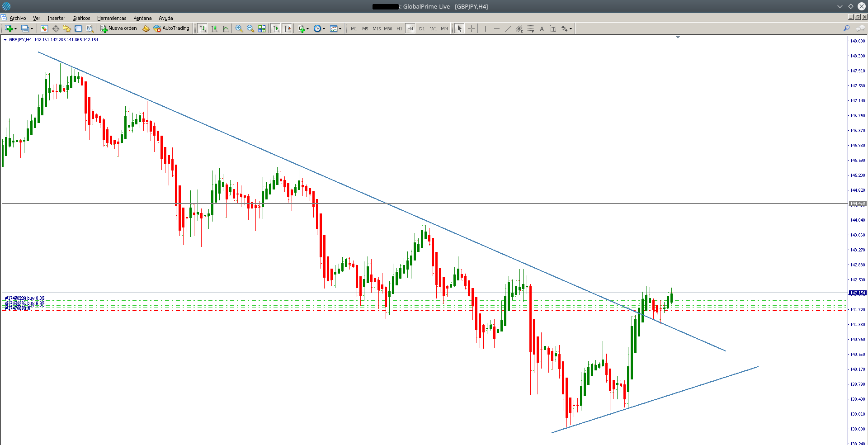Select the arrow cursor tool
The width and height of the screenshot is (868, 445).
(460, 28)
